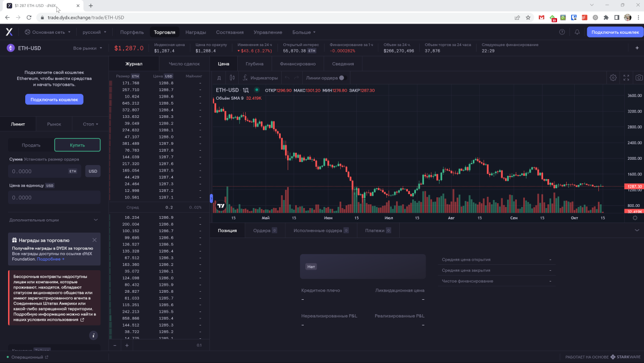Open the Основная сеть network dropdown
Screen dimensions: 644x363
coord(47,32)
